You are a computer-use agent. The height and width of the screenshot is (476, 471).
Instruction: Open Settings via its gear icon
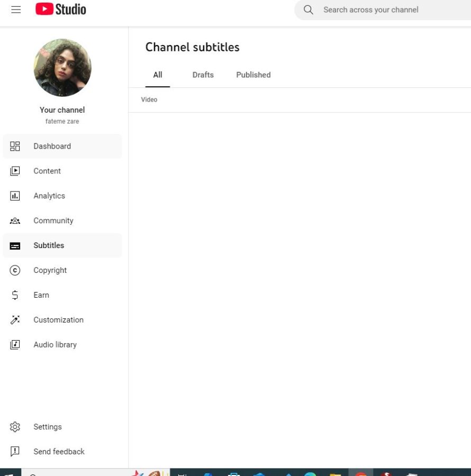coord(15,427)
